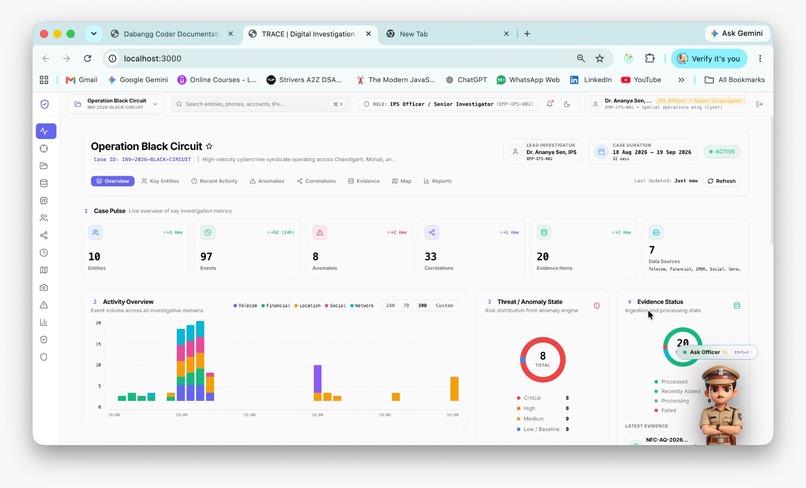Image resolution: width=806 pixels, height=488 pixels.
Task: Switch to the Evidence tab
Action: (364, 181)
